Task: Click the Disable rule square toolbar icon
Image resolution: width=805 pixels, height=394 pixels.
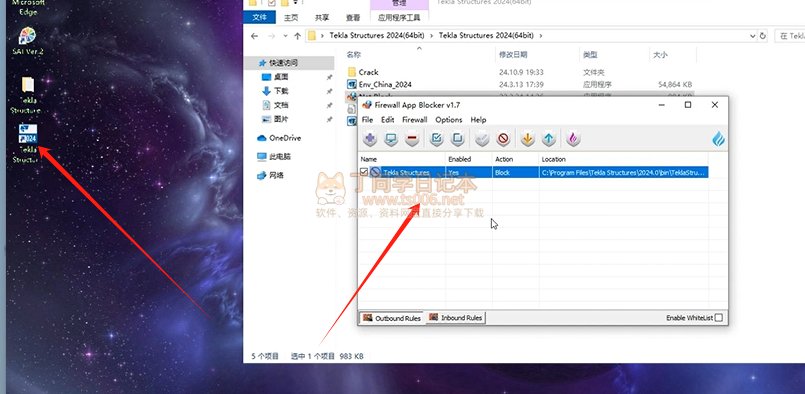Action: (x=457, y=139)
